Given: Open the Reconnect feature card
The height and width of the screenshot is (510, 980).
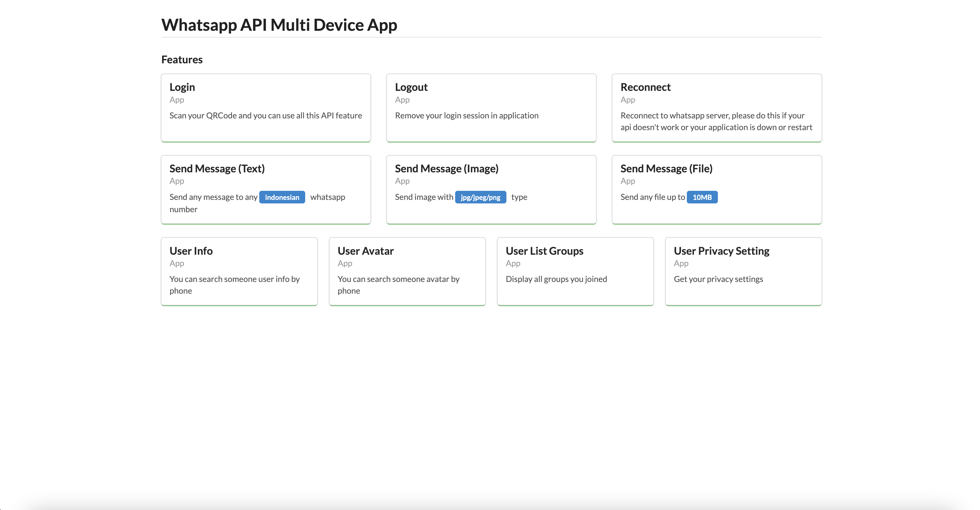Looking at the screenshot, I should pyautogui.click(x=717, y=108).
